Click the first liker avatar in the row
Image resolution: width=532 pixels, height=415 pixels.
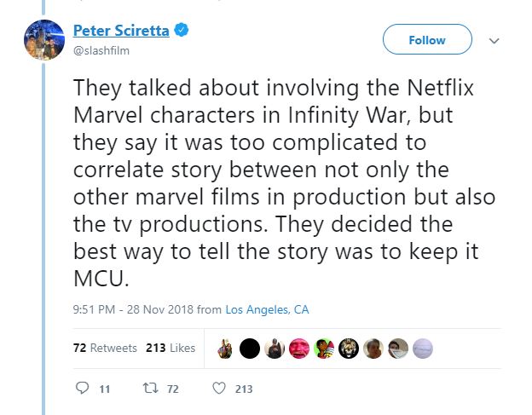click(x=224, y=348)
